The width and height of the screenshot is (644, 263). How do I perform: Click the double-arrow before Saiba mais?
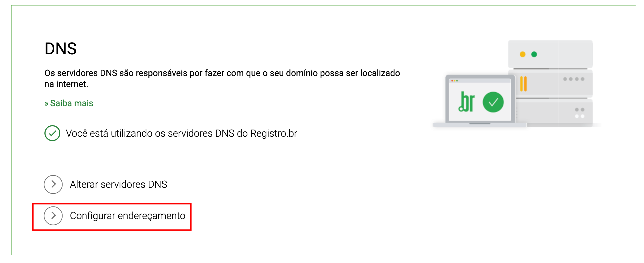[47, 103]
